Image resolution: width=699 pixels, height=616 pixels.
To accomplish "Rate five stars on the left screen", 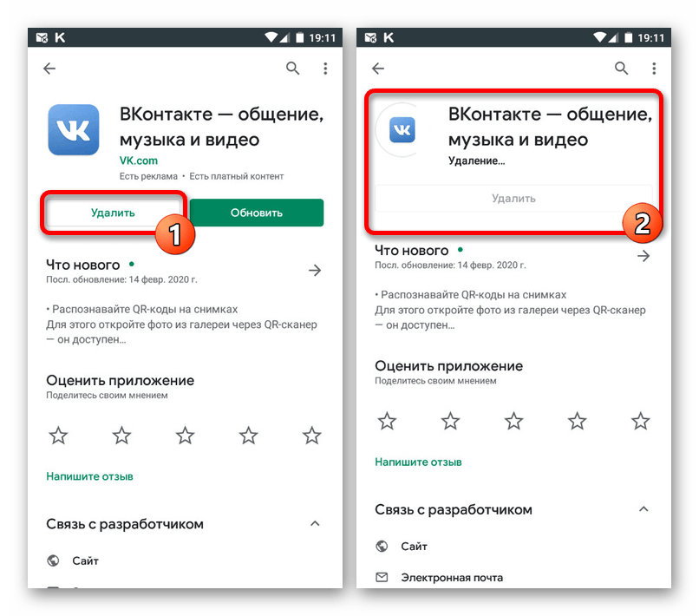I will [311, 436].
